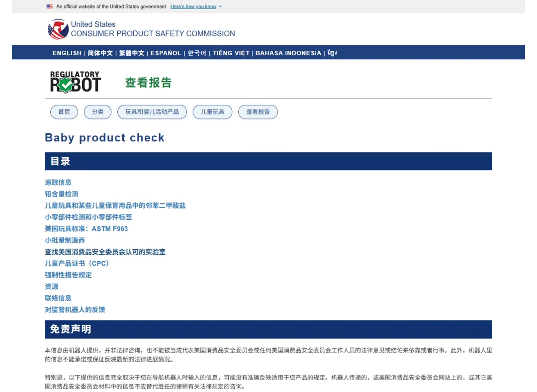
Task: Open 儿童产品证书（CPC）link
Action: point(77,264)
